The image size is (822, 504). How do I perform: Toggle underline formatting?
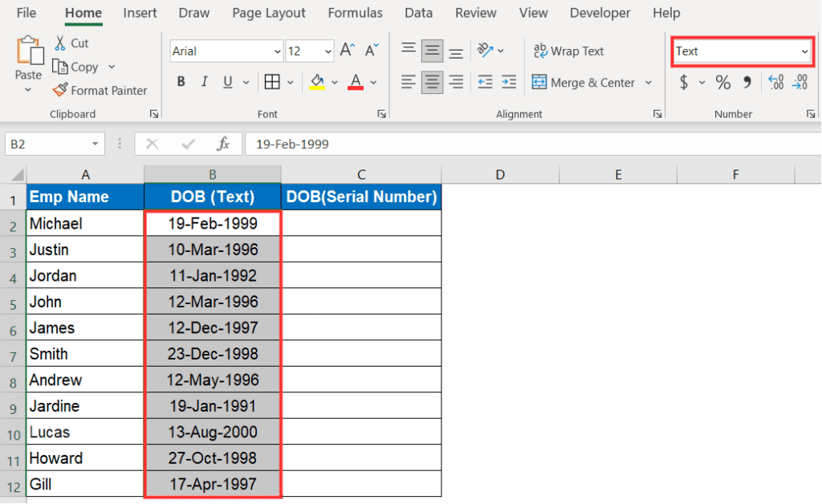pos(226,82)
